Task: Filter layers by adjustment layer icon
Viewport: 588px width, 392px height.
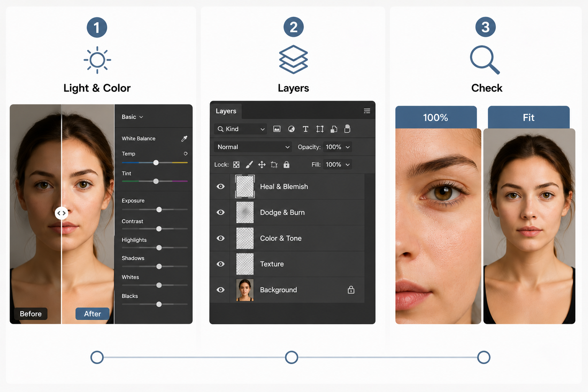Action: pos(291,129)
